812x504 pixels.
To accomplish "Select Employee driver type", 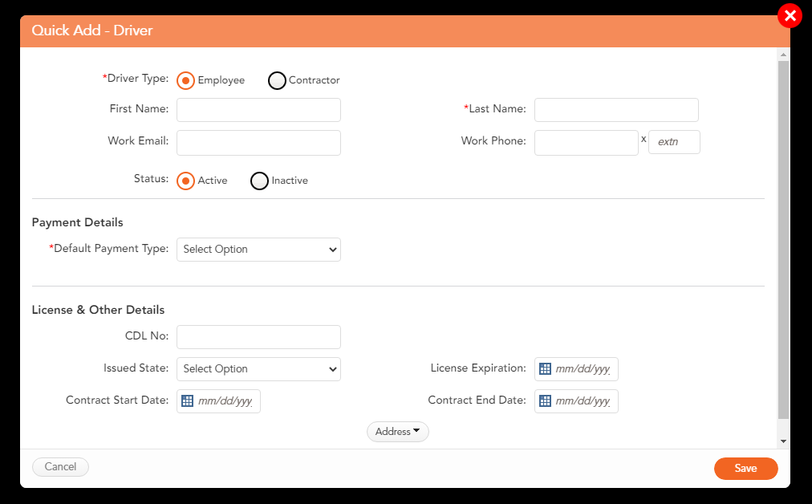I will coord(185,80).
